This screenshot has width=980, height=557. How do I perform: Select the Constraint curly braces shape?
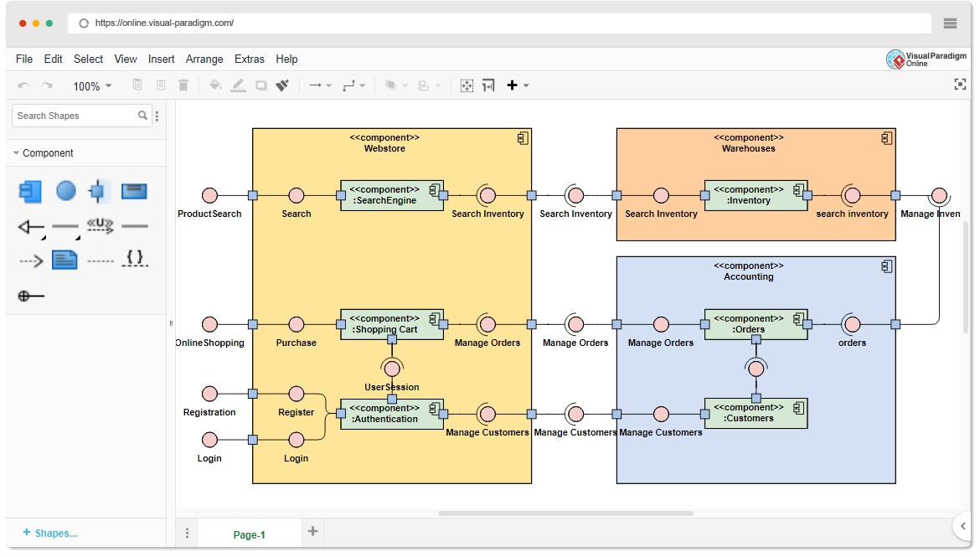135,259
